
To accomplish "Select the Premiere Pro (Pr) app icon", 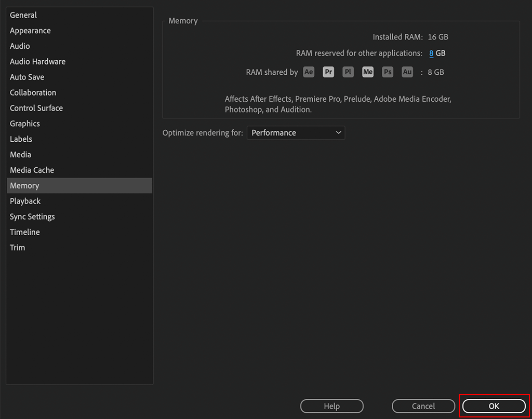I will (x=328, y=72).
